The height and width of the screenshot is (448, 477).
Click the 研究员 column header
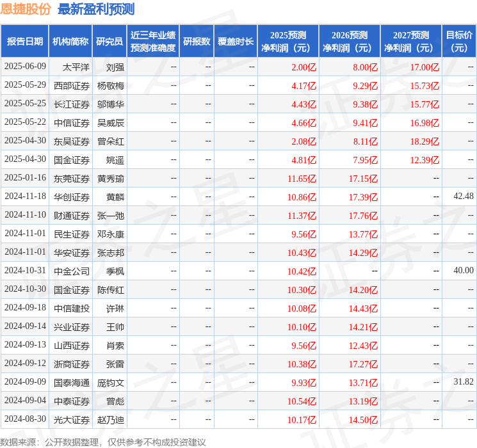[109, 42]
